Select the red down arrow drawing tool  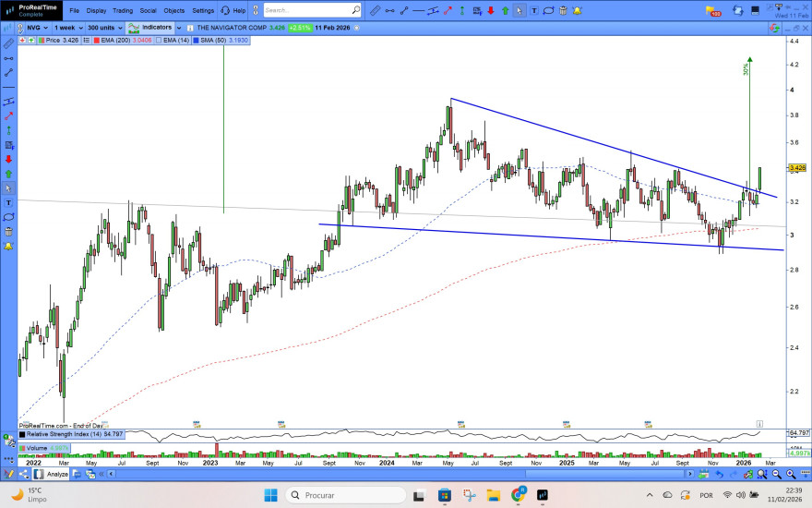point(490,11)
